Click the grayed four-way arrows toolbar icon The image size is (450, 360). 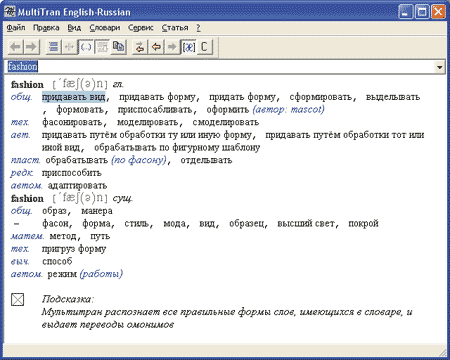pyautogui.click(x=69, y=47)
